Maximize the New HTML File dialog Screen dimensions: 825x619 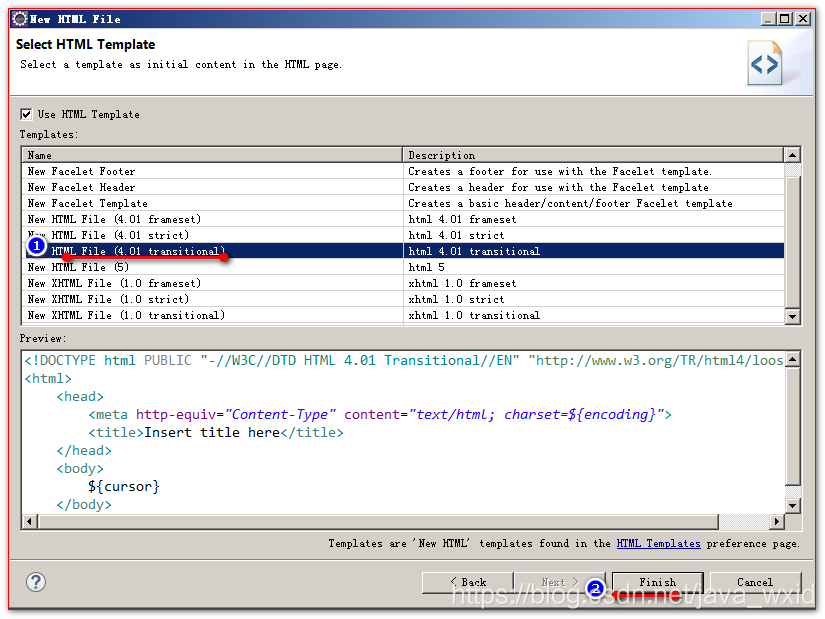coord(784,19)
